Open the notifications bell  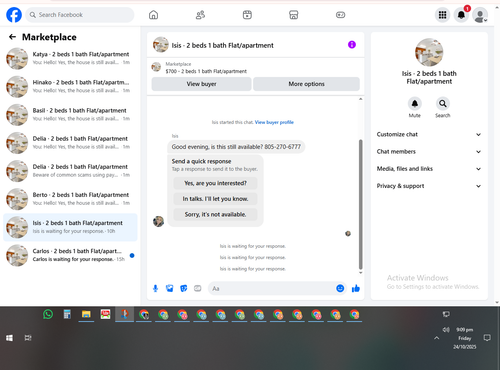click(461, 15)
